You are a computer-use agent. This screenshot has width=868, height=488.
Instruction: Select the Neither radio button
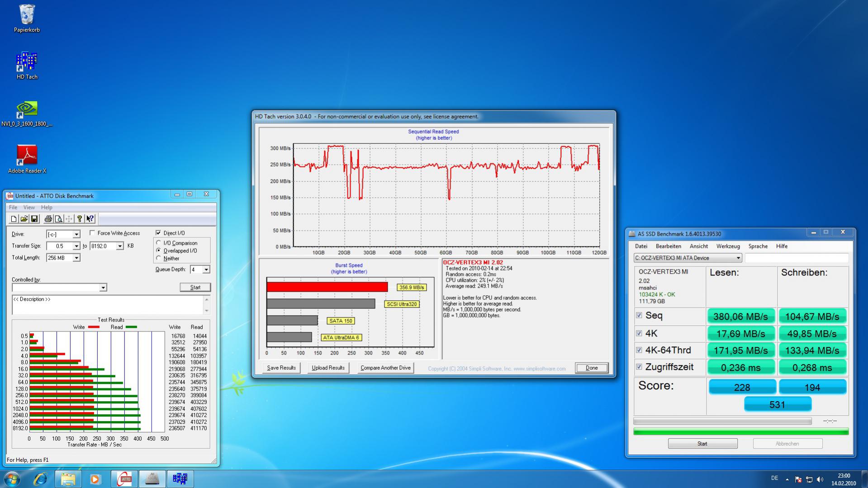(x=159, y=258)
